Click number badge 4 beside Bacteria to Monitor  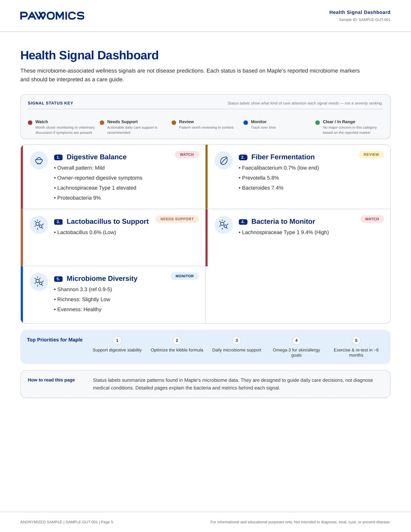pyautogui.click(x=243, y=222)
